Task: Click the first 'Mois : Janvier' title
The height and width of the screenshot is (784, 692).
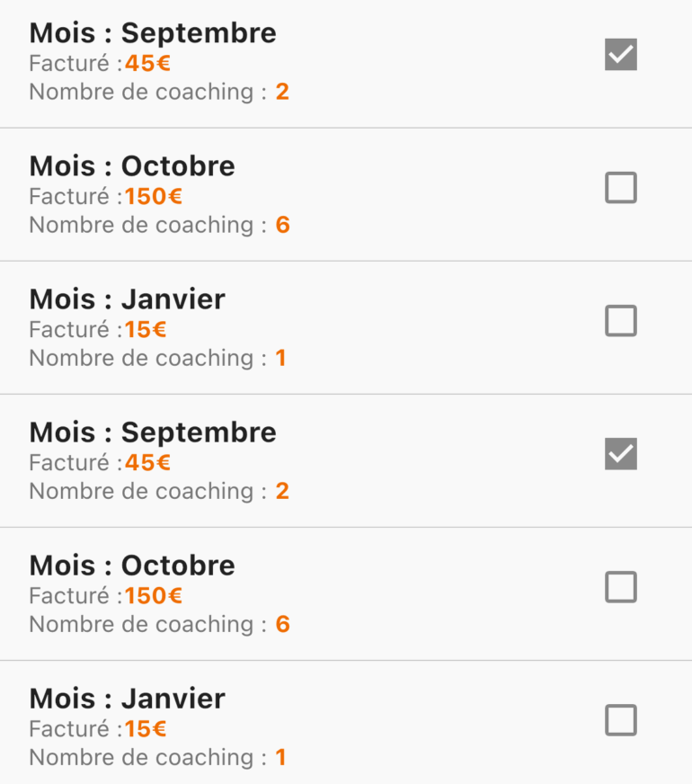Action: 127,299
